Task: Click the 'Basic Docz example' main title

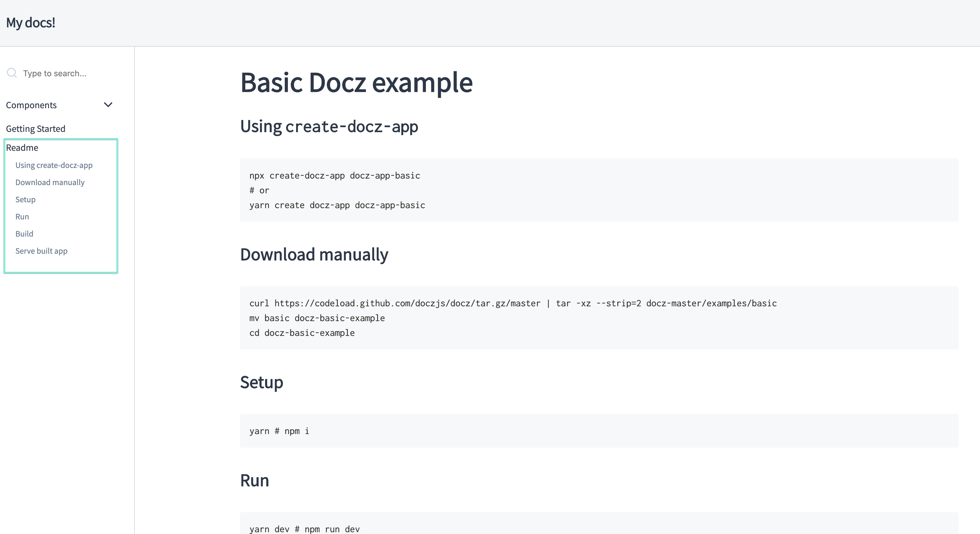Action: tap(356, 82)
